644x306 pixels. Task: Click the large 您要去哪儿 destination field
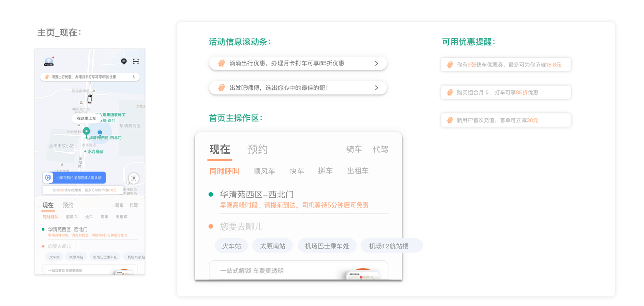241,226
